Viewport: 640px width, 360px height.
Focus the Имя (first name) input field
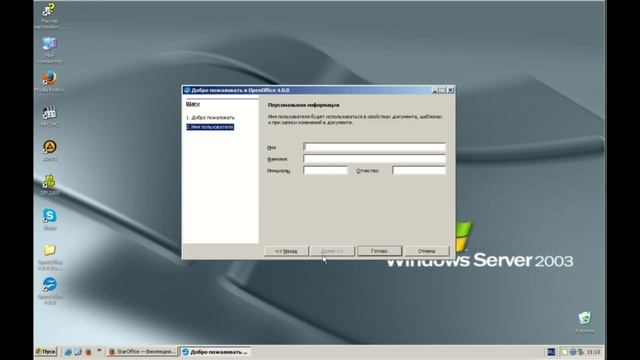tap(374, 147)
